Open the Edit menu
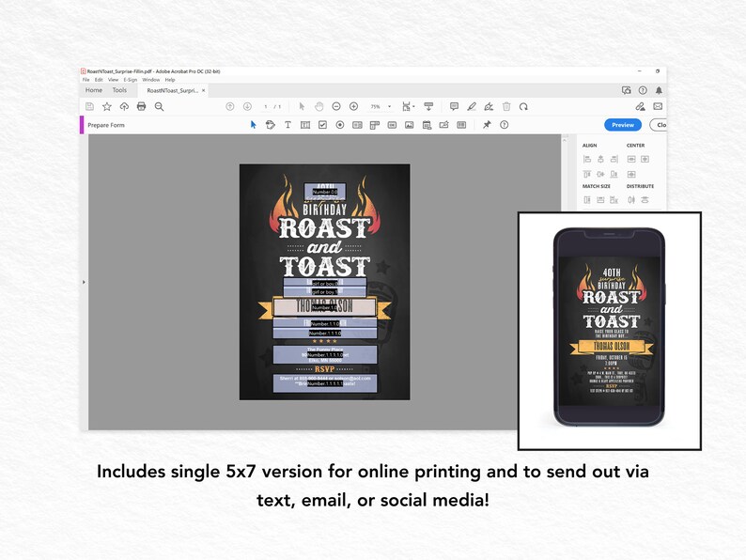 tap(99, 80)
